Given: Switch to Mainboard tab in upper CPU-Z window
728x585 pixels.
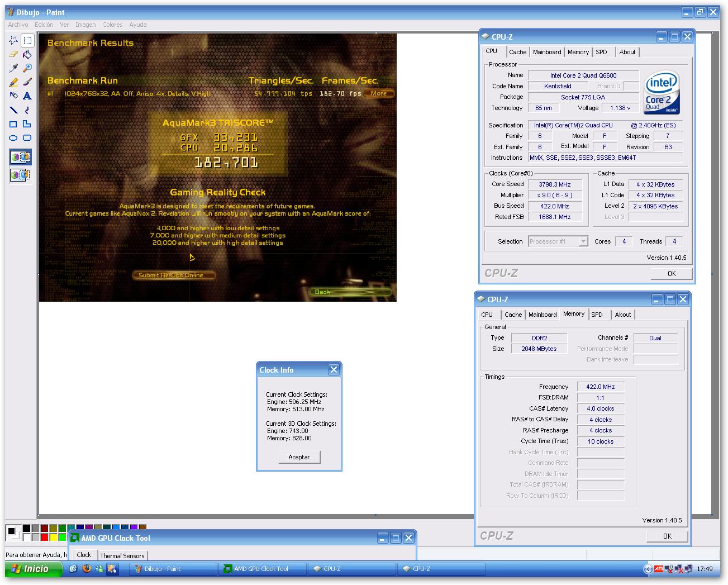Looking at the screenshot, I should pyautogui.click(x=547, y=52).
